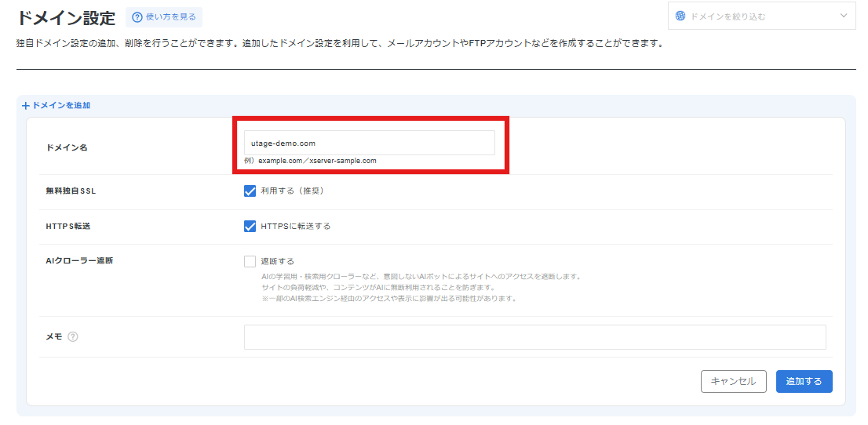Image resolution: width=868 pixels, height=425 pixels.
Task: Click the globe icon in the domain filter
Action: tap(680, 16)
